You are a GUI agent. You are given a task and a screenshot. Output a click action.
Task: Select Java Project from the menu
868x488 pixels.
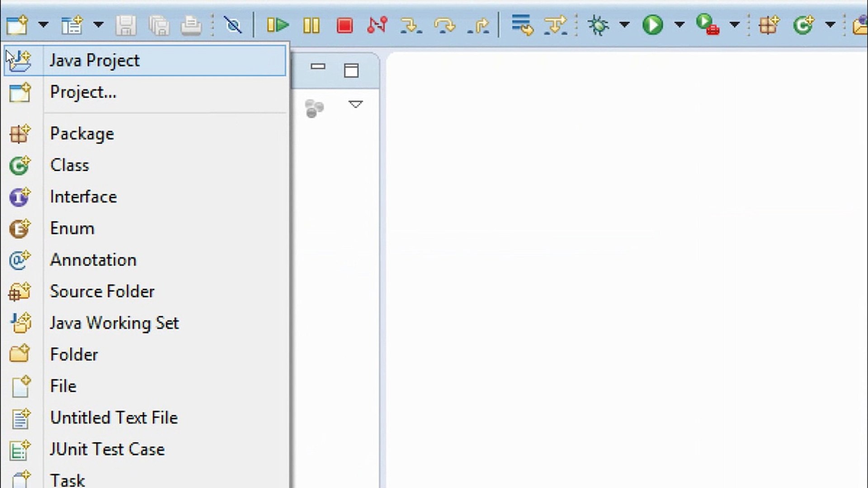coord(145,60)
